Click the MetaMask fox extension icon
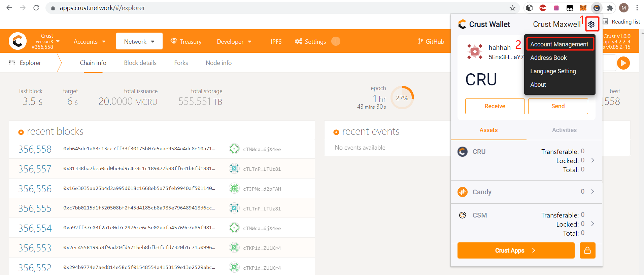This screenshot has width=644, height=275. [583, 8]
